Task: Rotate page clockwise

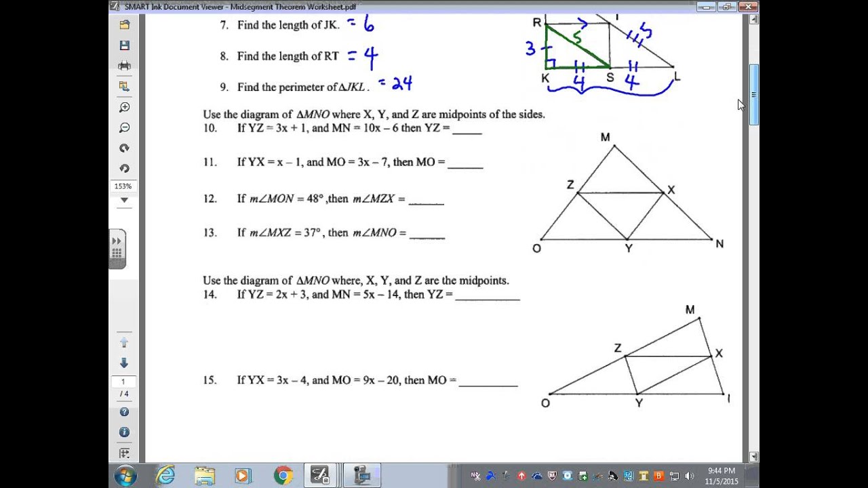Action: point(124,148)
